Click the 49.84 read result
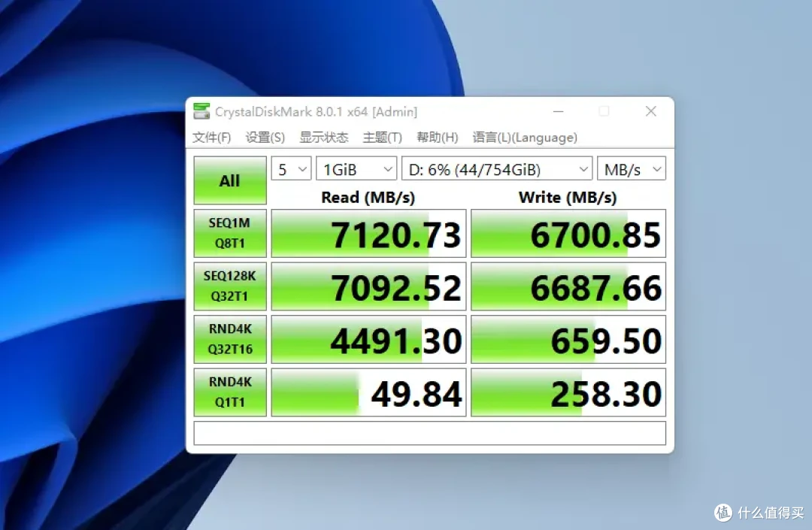Screen dimensions: 812x530 pos(368,392)
